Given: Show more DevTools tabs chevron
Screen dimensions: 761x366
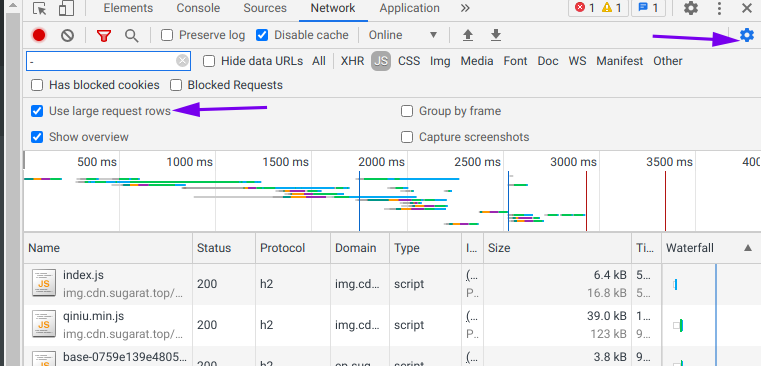Looking at the screenshot, I should tap(465, 8).
